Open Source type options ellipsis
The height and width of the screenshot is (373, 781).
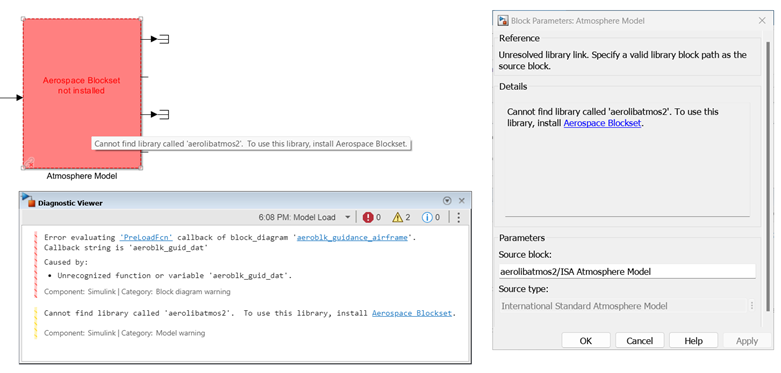click(752, 306)
